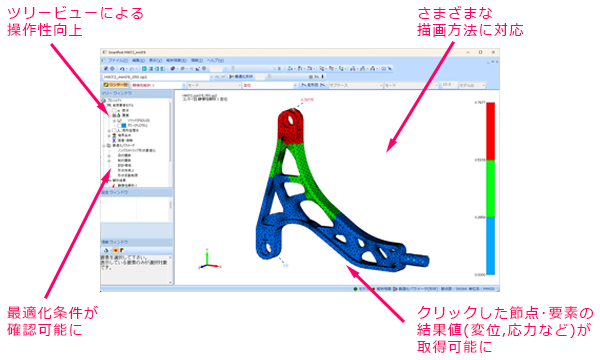Expand the 目的関数 tree node
Screen dimensions: 600x360
[109, 156]
